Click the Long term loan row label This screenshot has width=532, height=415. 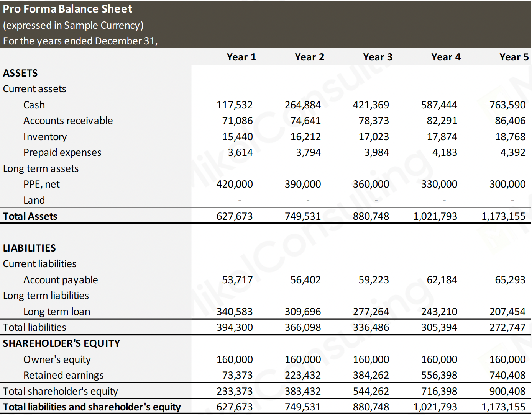(x=57, y=312)
